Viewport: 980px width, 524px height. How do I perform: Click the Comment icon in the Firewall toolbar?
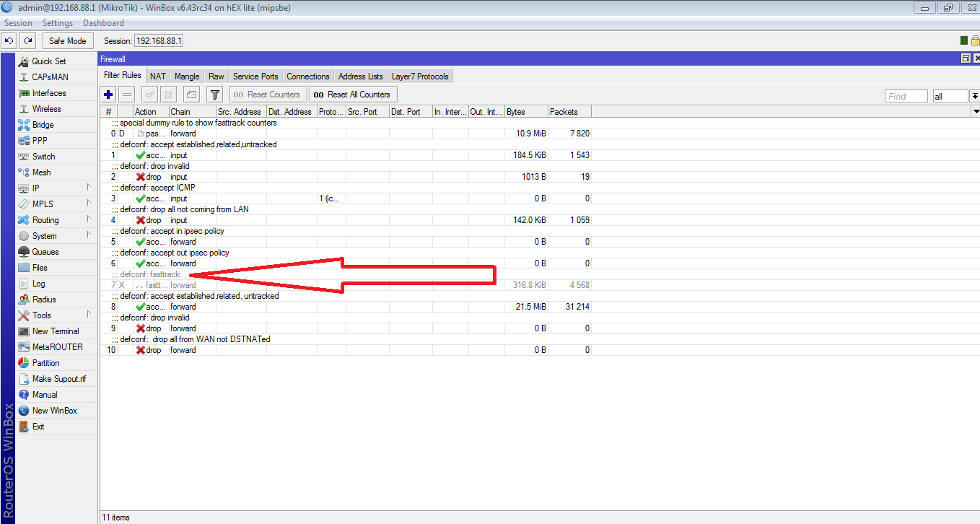point(191,95)
